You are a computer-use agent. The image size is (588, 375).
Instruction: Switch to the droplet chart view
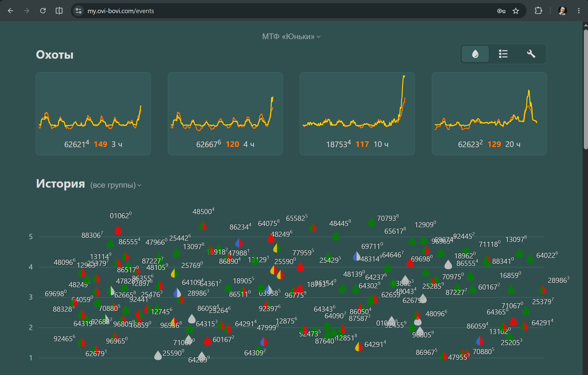pos(475,54)
